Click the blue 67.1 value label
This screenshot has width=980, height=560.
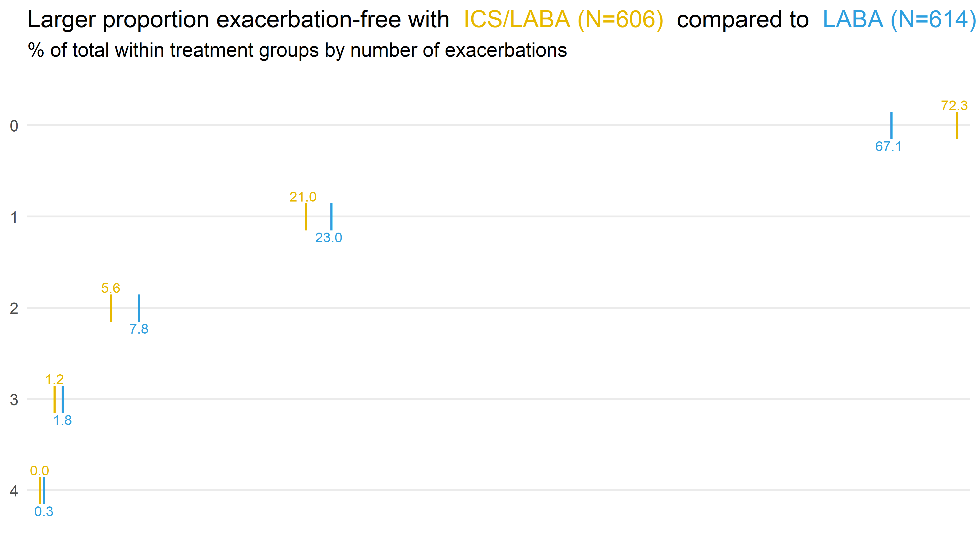[888, 147]
